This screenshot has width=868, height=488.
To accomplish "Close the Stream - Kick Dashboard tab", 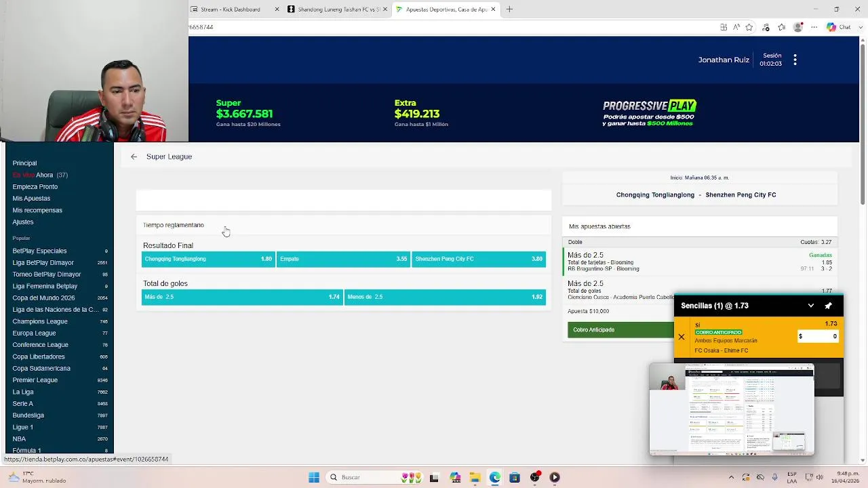I will click(x=277, y=9).
